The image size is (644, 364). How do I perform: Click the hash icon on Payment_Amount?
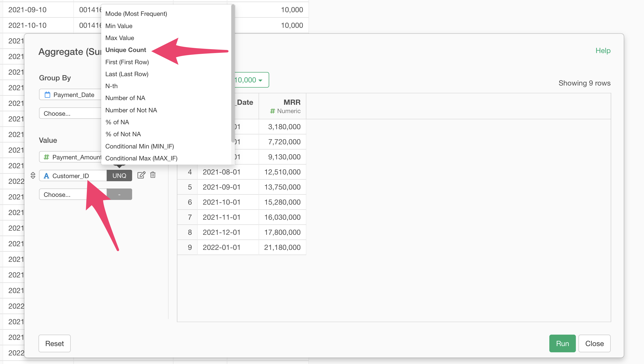click(x=46, y=157)
